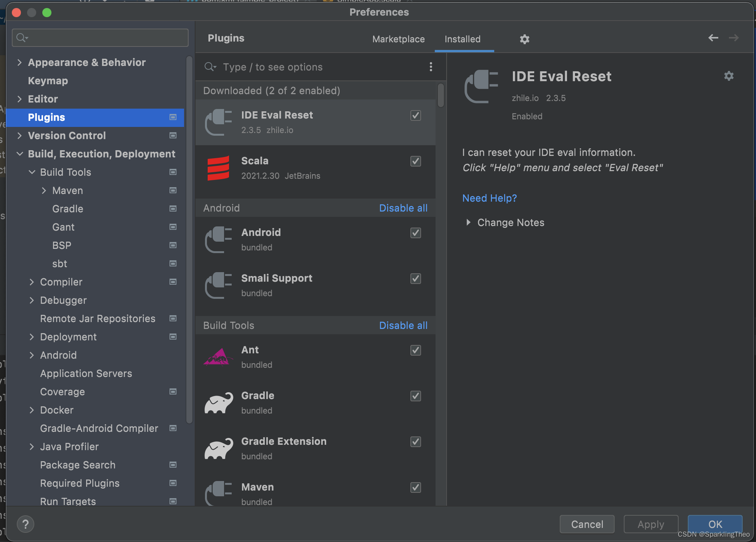Viewport: 756px width, 542px height.
Task: Expand the Version Control node
Action: (19, 135)
